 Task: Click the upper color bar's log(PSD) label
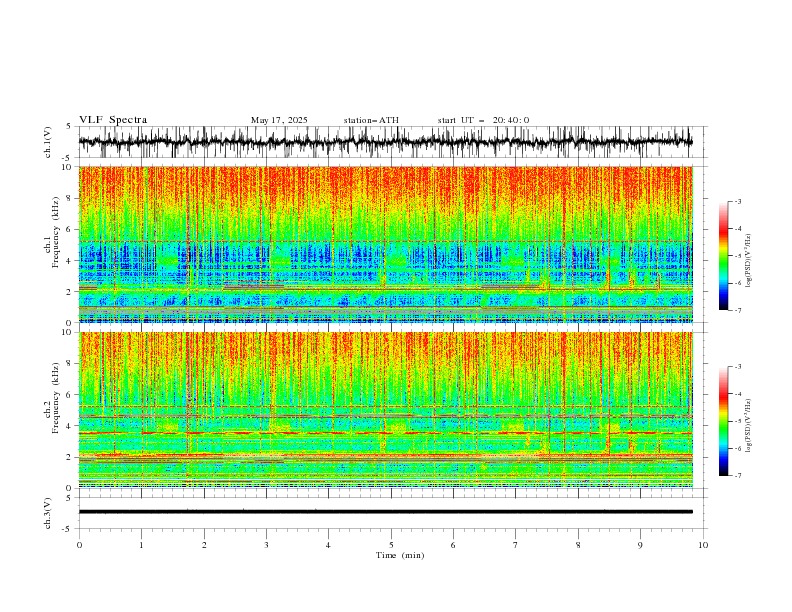[x=748, y=261]
